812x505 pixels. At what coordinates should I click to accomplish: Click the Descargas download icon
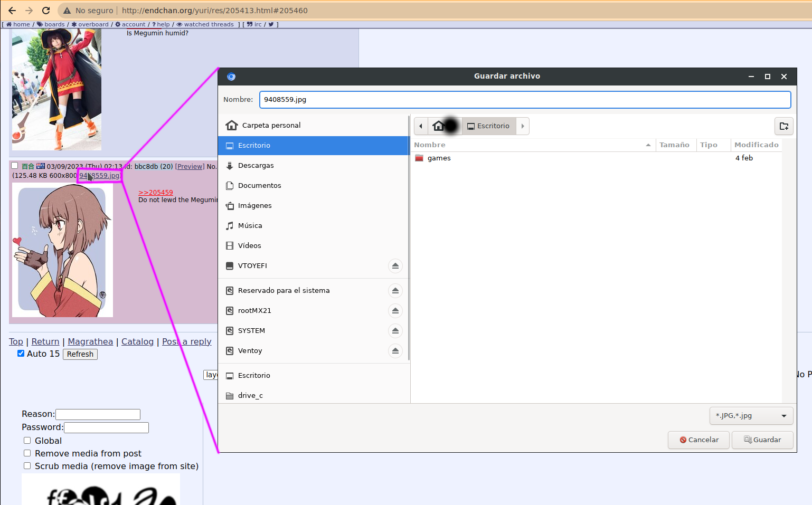click(230, 166)
